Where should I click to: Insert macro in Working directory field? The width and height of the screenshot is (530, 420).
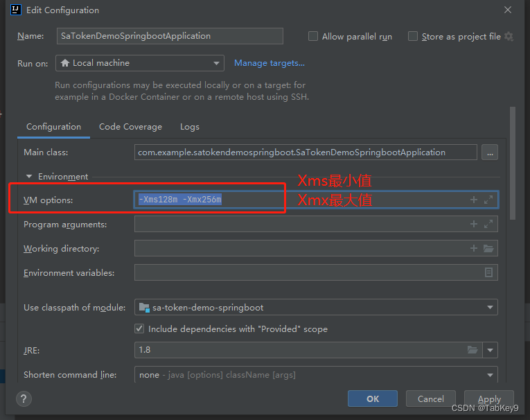(474, 248)
